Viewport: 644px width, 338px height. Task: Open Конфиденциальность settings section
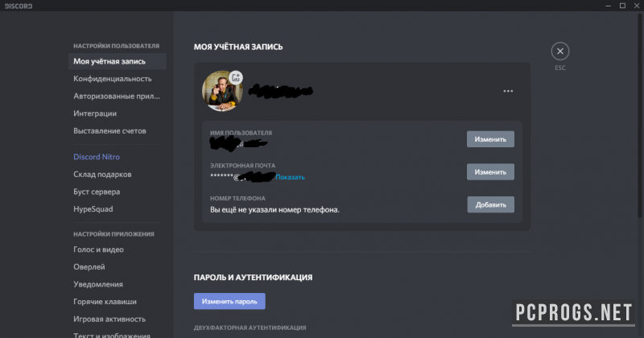click(x=113, y=79)
